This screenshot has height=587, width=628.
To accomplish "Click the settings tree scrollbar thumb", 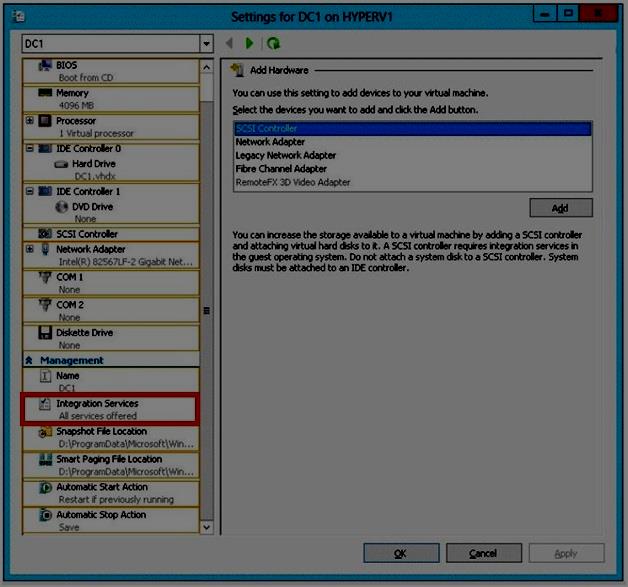I will point(206,310).
